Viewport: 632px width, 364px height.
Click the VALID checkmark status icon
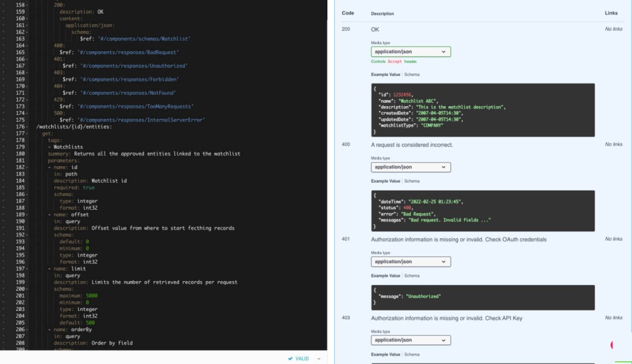coord(290,358)
